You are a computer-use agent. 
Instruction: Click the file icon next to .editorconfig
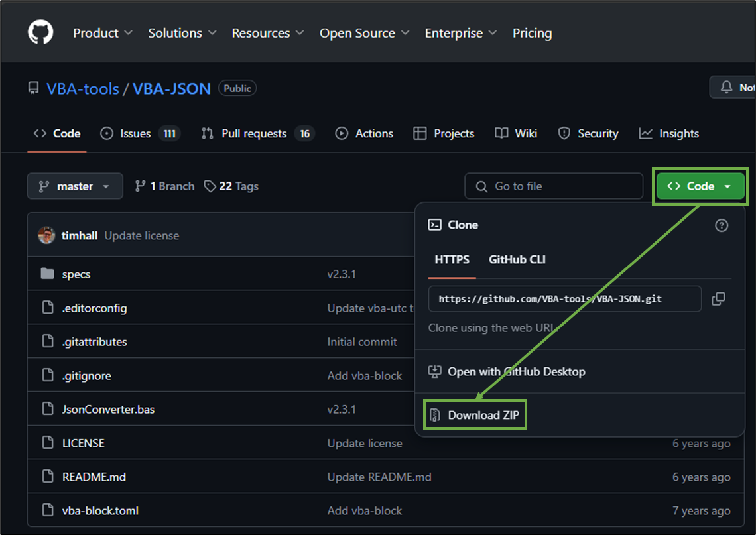coord(48,307)
